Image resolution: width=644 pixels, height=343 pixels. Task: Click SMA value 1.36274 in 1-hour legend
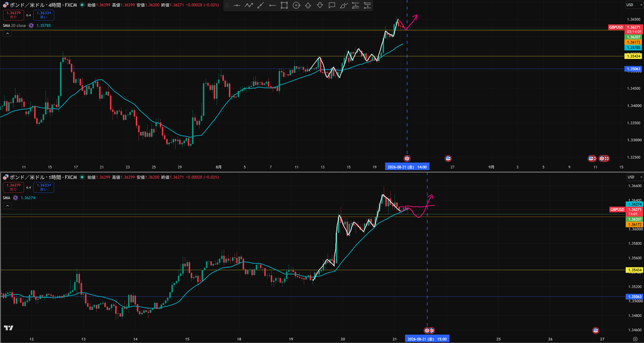coord(28,197)
